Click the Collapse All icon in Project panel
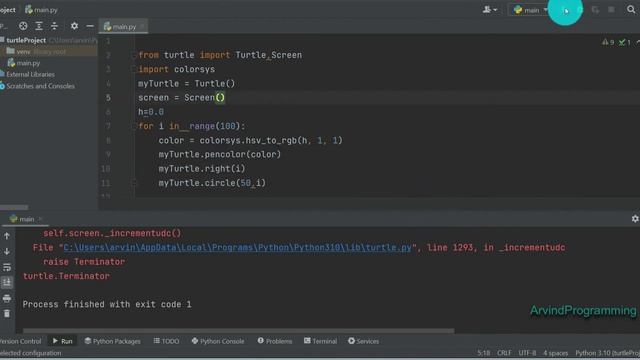 pyautogui.click(x=54, y=26)
